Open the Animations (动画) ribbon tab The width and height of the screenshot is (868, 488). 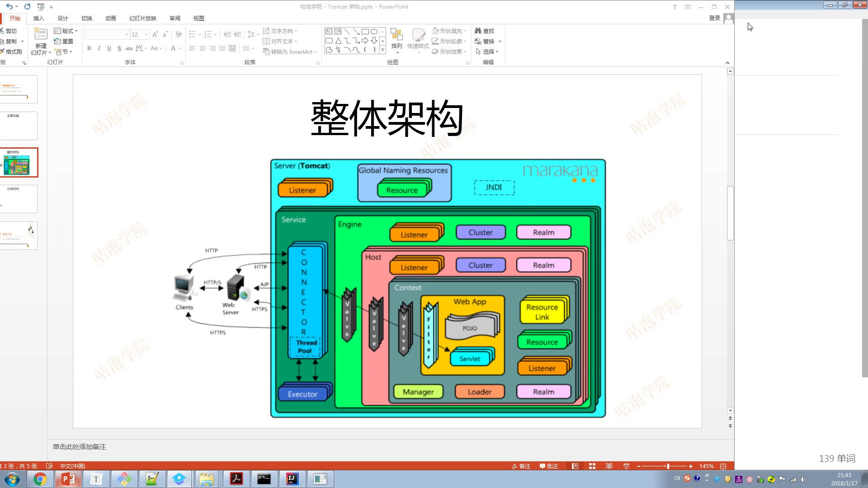pyautogui.click(x=111, y=18)
